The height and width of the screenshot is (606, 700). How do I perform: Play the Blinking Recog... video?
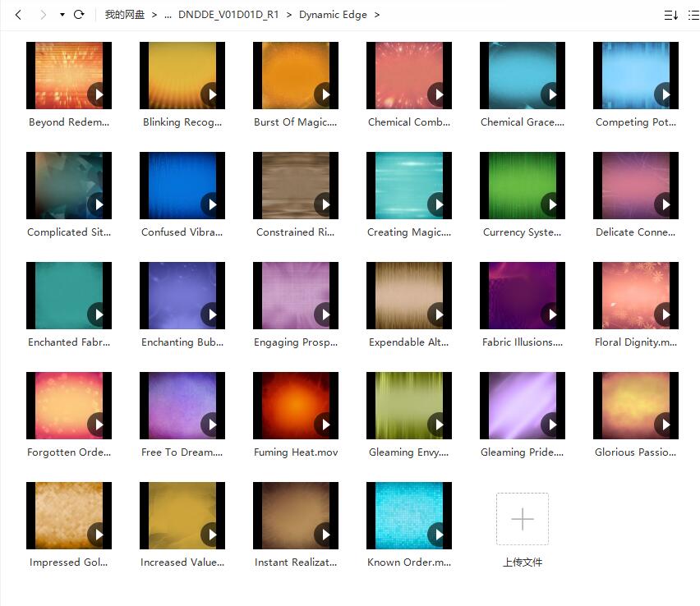(212, 94)
